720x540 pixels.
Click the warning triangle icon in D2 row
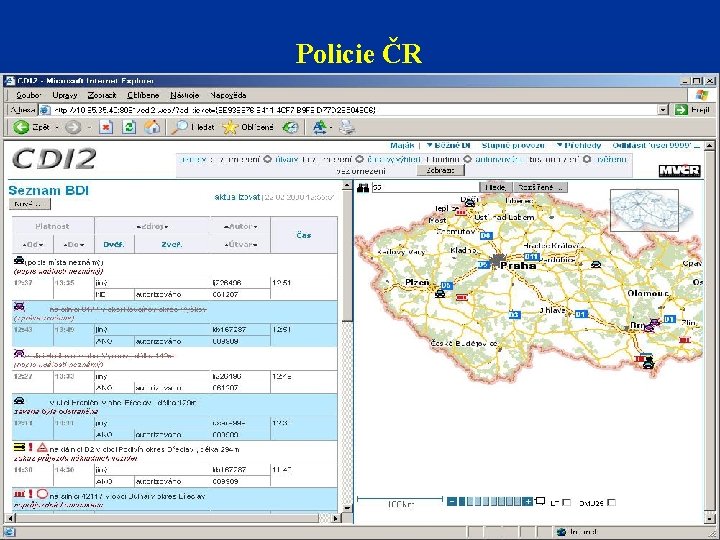tap(42, 447)
